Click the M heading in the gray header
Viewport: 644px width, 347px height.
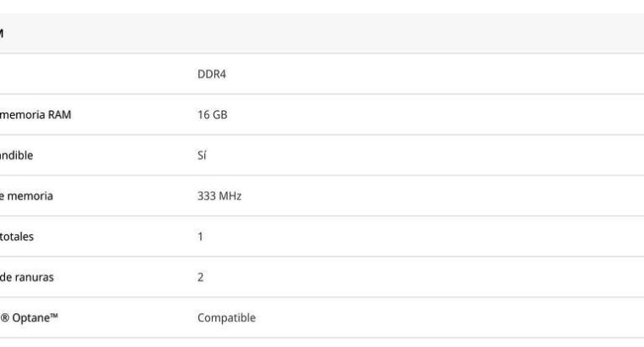click(2, 33)
